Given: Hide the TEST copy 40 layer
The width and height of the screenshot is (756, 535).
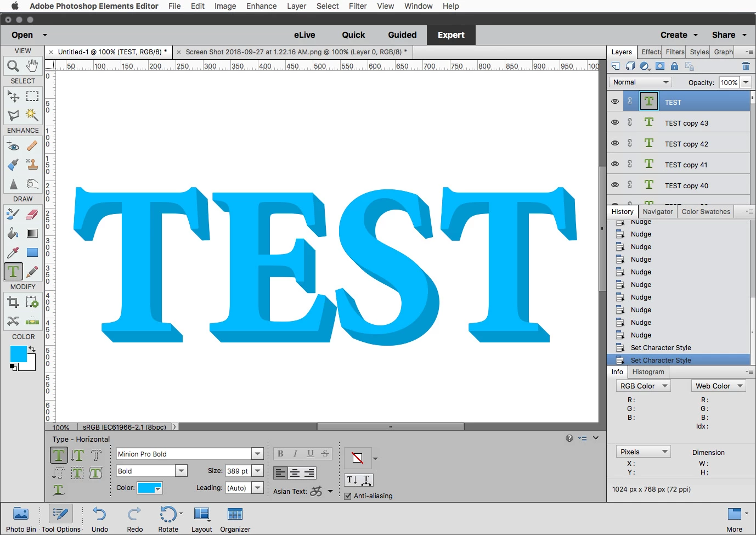Looking at the screenshot, I should tap(615, 185).
